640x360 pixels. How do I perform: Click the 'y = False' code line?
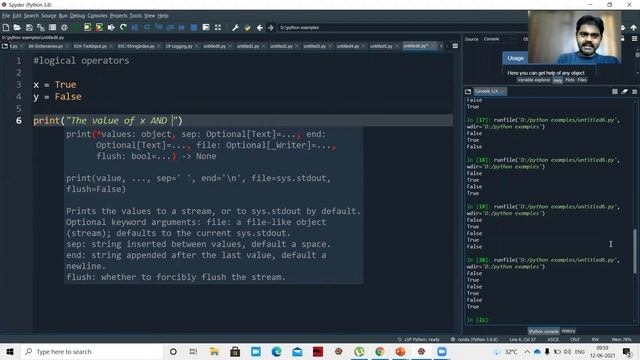[57, 97]
